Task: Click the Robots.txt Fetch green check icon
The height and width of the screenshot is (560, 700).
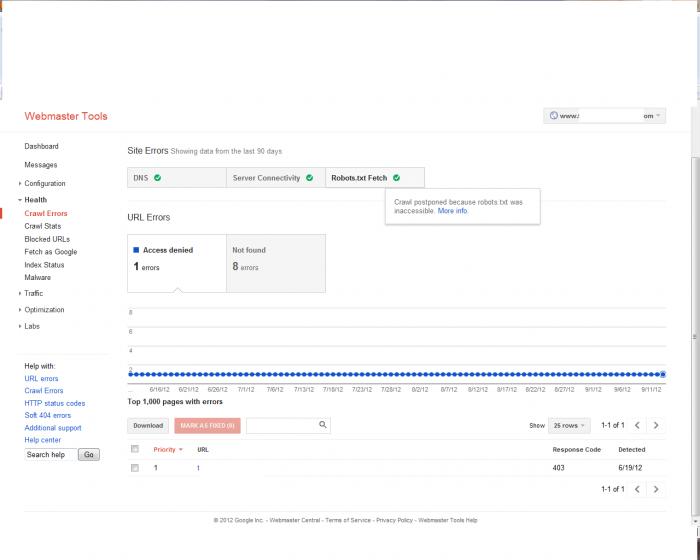Action: click(396, 178)
